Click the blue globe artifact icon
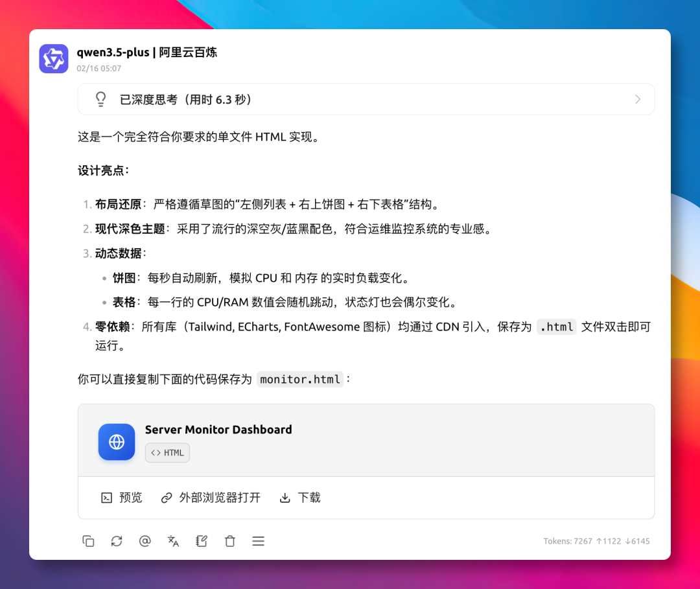Screen dimensions: 700x589 (x=117, y=442)
